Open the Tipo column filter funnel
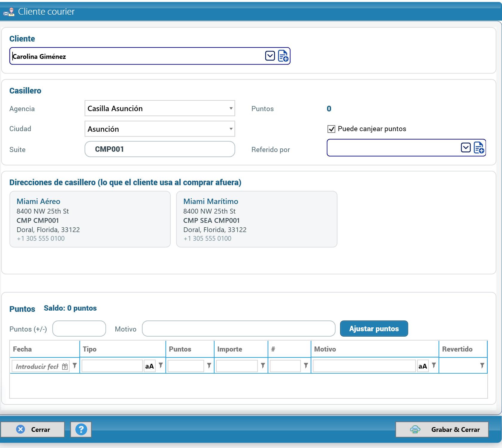The height and width of the screenshot is (448, 502). coord(161,366)
